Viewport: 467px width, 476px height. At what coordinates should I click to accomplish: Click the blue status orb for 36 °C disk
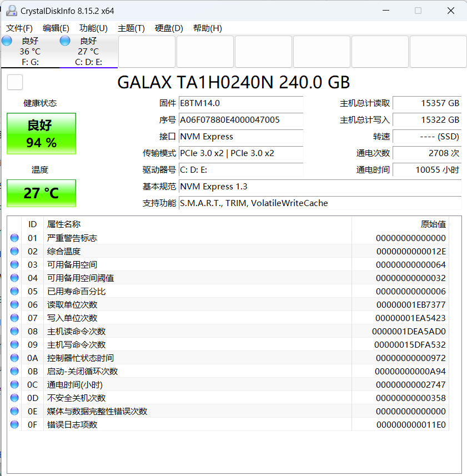point(7,41)
